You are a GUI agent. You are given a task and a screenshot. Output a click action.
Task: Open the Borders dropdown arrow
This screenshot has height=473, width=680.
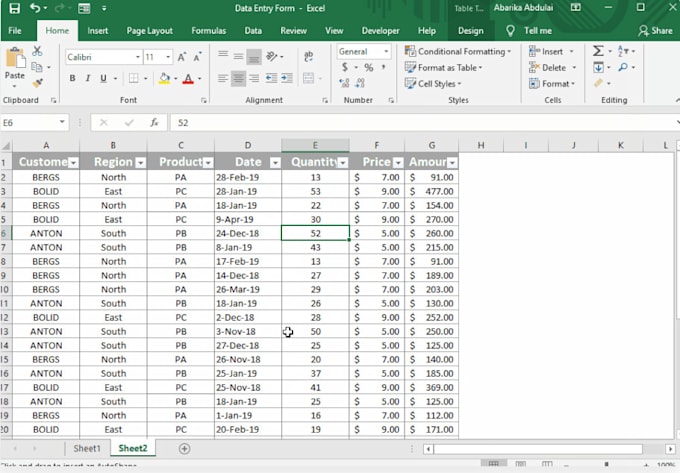(146, 78)
